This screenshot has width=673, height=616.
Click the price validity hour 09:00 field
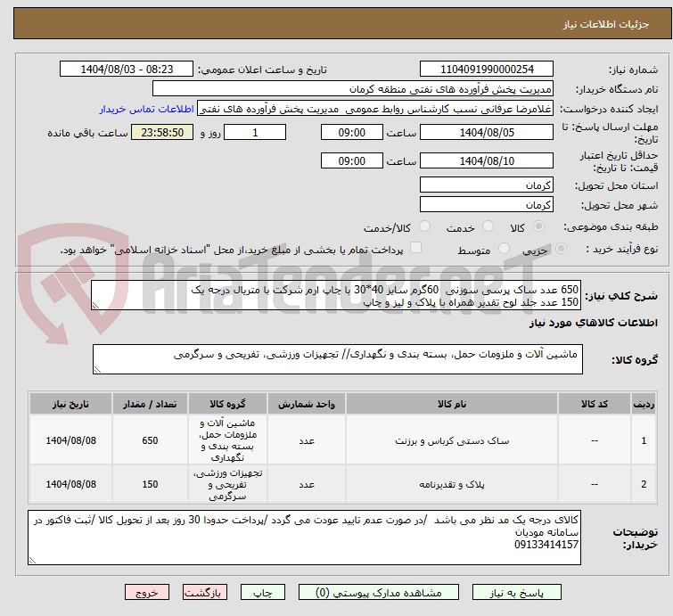352,160
